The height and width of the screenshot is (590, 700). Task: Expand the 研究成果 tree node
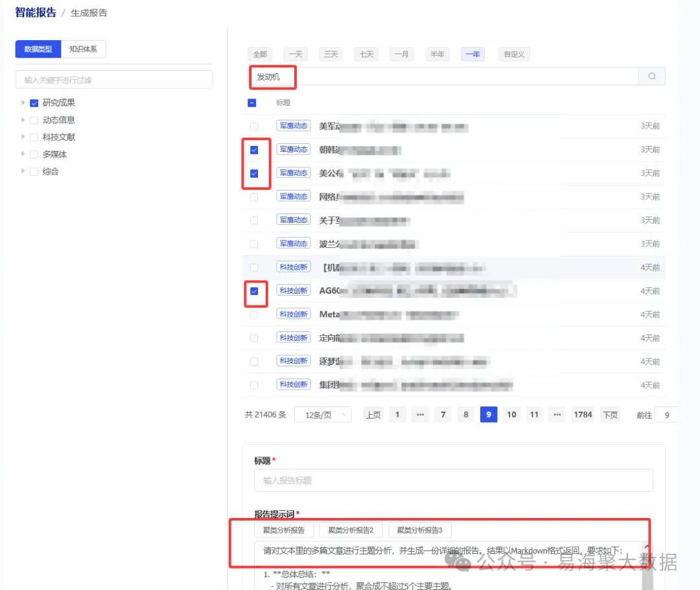pos(23,102)
